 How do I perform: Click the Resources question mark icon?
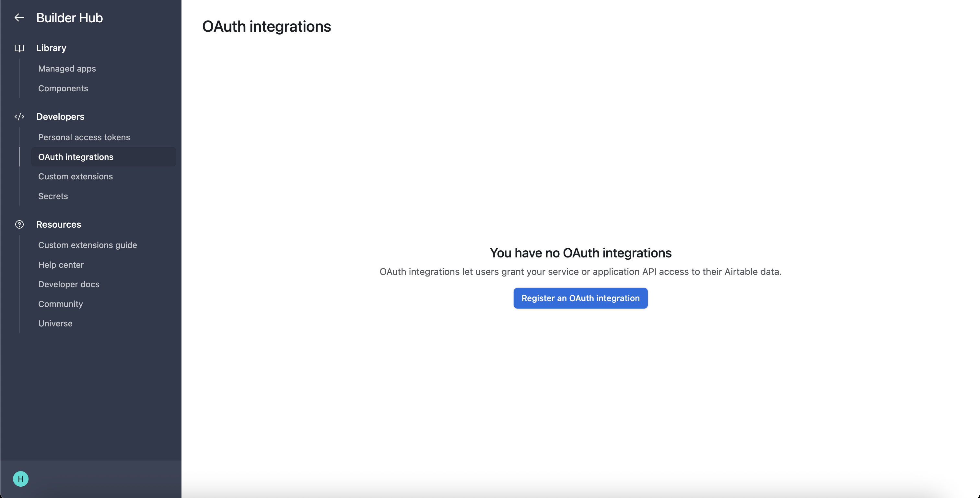[19, 224]
